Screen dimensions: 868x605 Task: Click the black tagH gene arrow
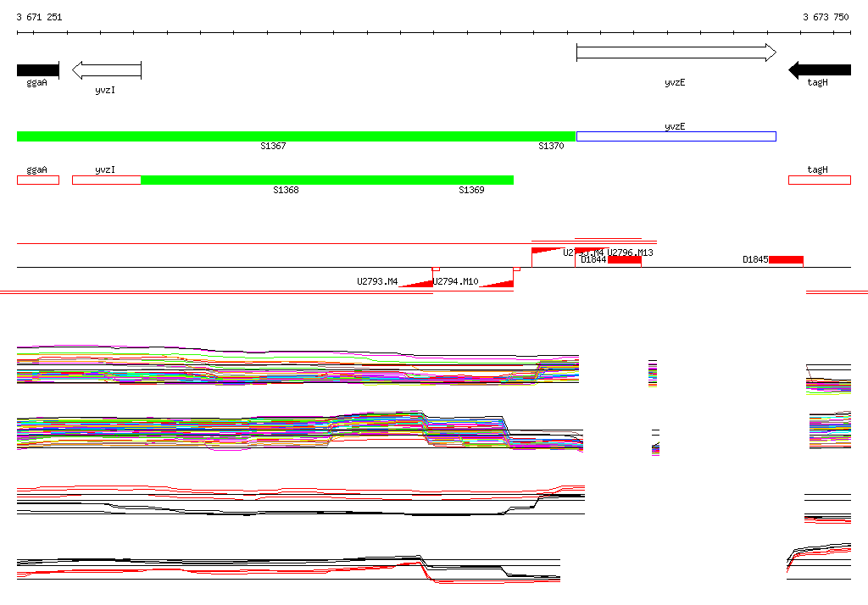(820, 69)
